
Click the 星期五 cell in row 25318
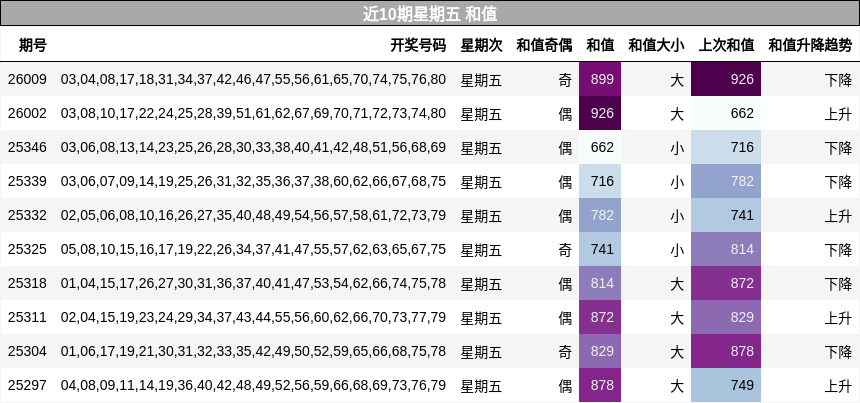click(x=481, y=284)
